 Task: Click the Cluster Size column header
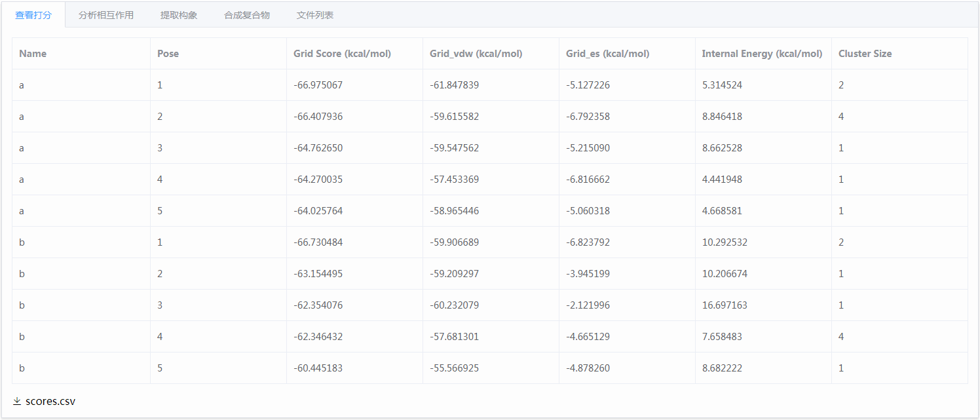[865, 54]
